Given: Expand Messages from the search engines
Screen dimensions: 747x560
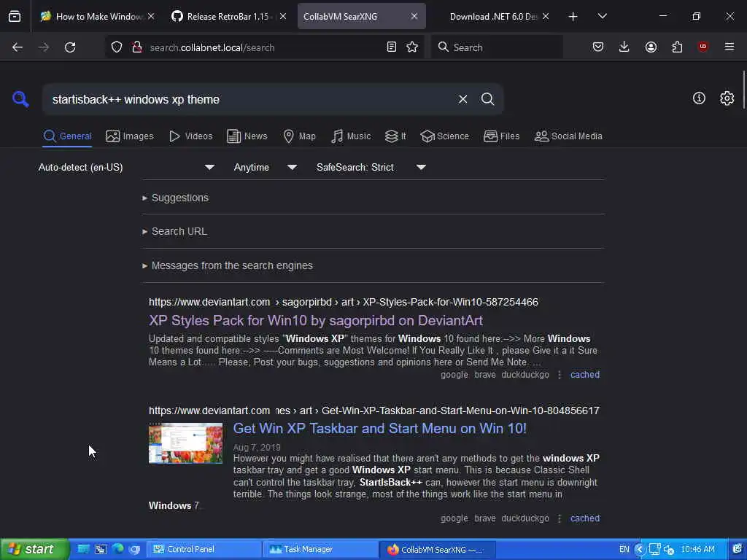Looking at the screenshot, I should pos(228,265).
